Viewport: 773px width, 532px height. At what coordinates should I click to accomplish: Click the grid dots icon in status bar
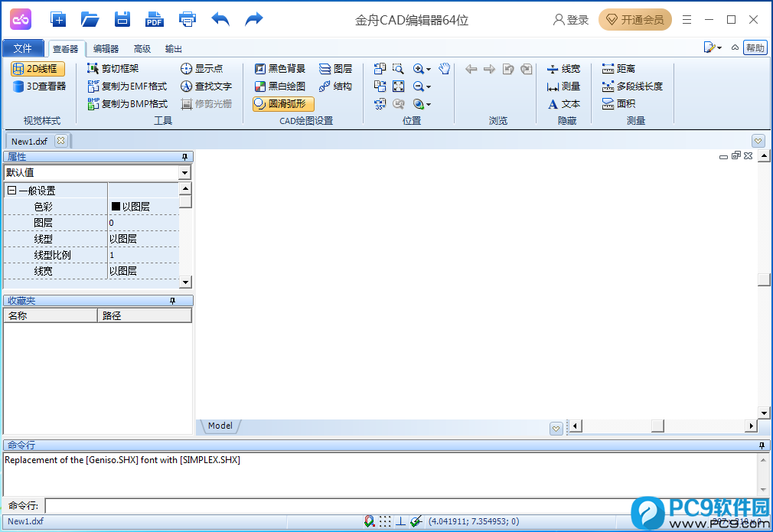[385, 521]
